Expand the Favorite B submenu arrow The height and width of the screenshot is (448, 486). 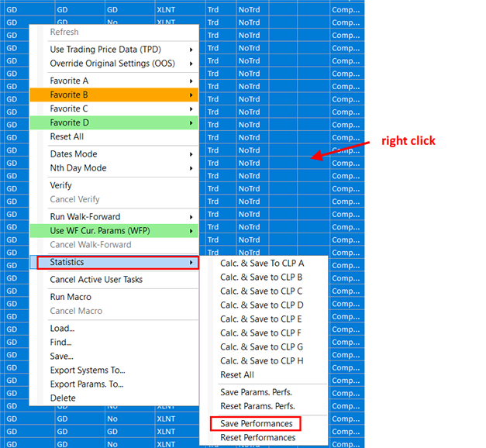[191, 95]
